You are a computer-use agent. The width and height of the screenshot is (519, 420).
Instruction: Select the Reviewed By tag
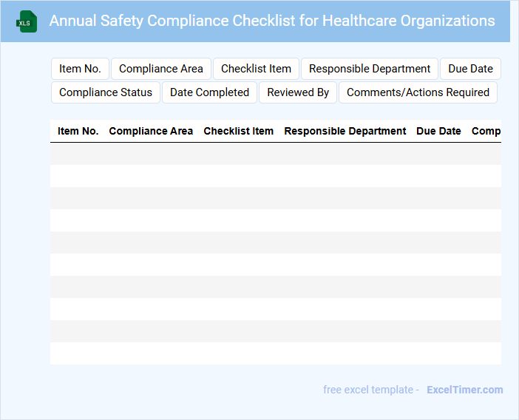tap(298, 92)
